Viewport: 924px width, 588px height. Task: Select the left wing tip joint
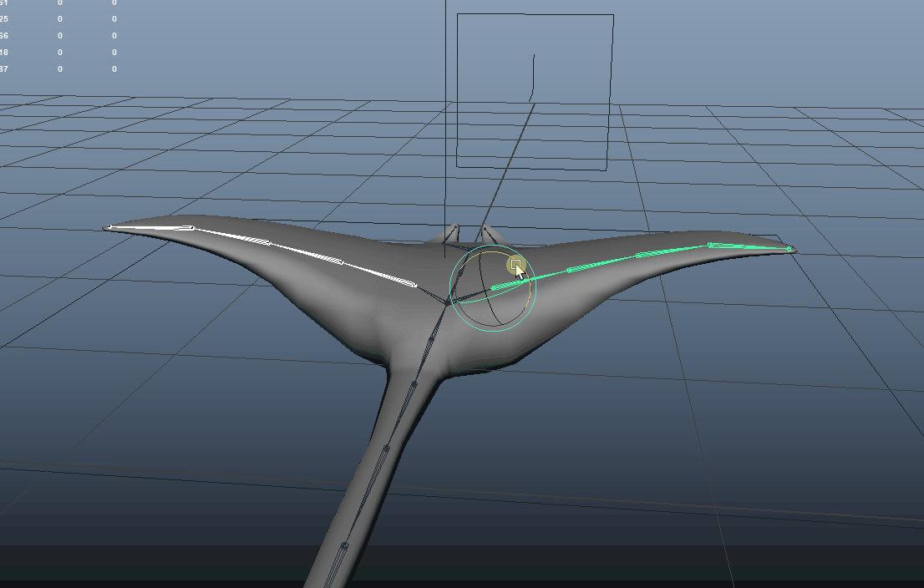pyautogui.click(x=109, y=226)
